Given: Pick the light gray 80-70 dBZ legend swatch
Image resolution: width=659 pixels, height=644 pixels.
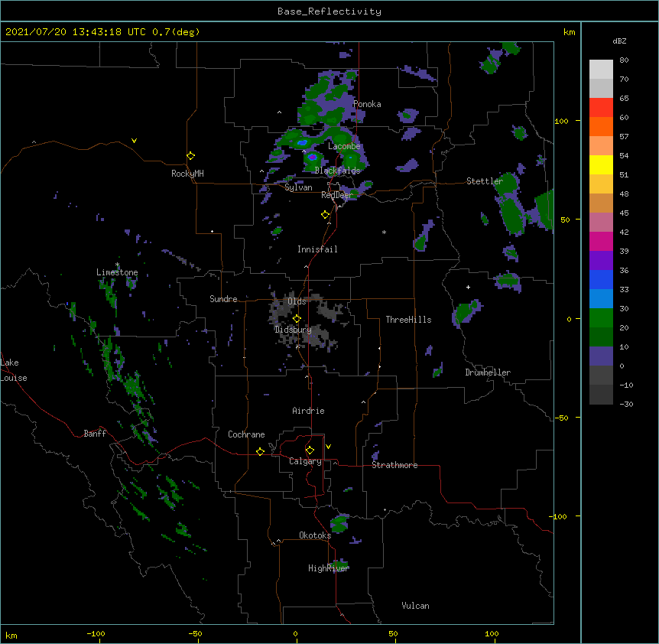Looking at the screenshot, I should 601,70.
